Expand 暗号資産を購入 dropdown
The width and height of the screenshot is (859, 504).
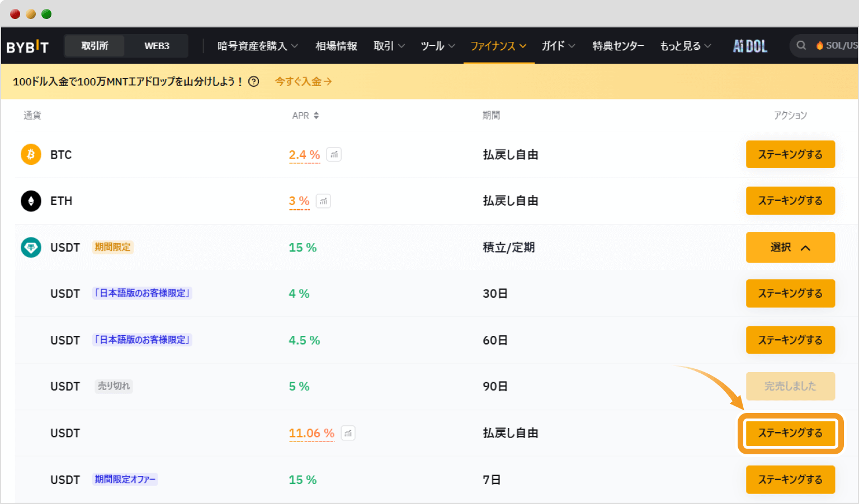click(258, 46)
